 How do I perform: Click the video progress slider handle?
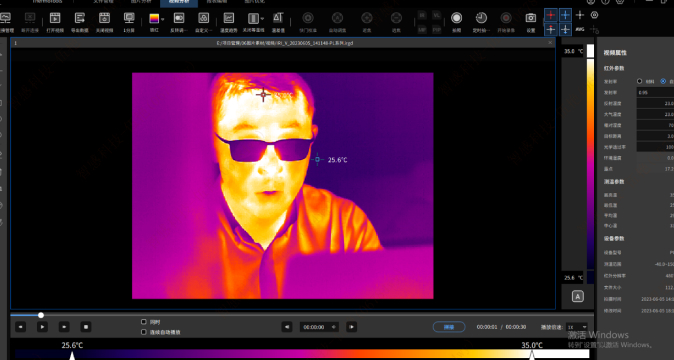point(41,315)
